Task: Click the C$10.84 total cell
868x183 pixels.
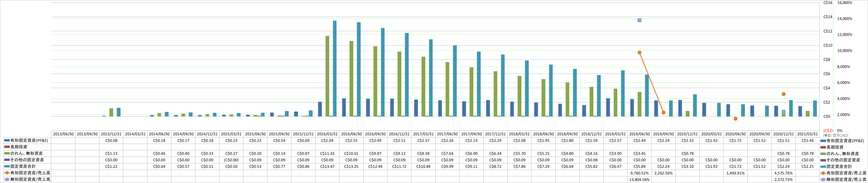Action: [x=423, y=167]
